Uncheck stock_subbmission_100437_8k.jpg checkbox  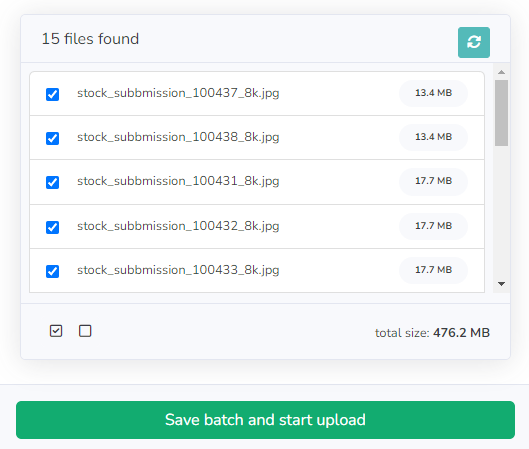point(53,94)
